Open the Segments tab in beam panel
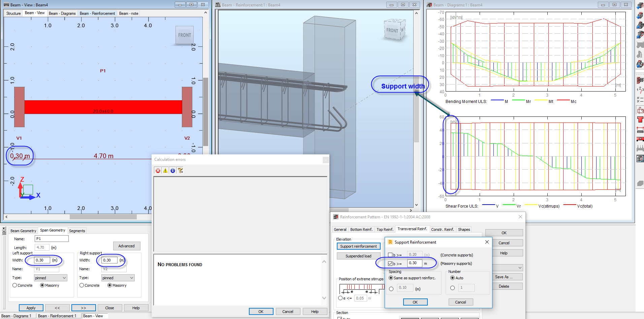The width and height of the screenshot is (644, 319). coord(77,230)
